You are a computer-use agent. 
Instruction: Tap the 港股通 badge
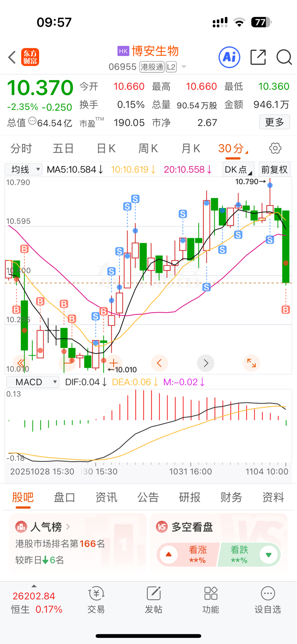(152, 67)
